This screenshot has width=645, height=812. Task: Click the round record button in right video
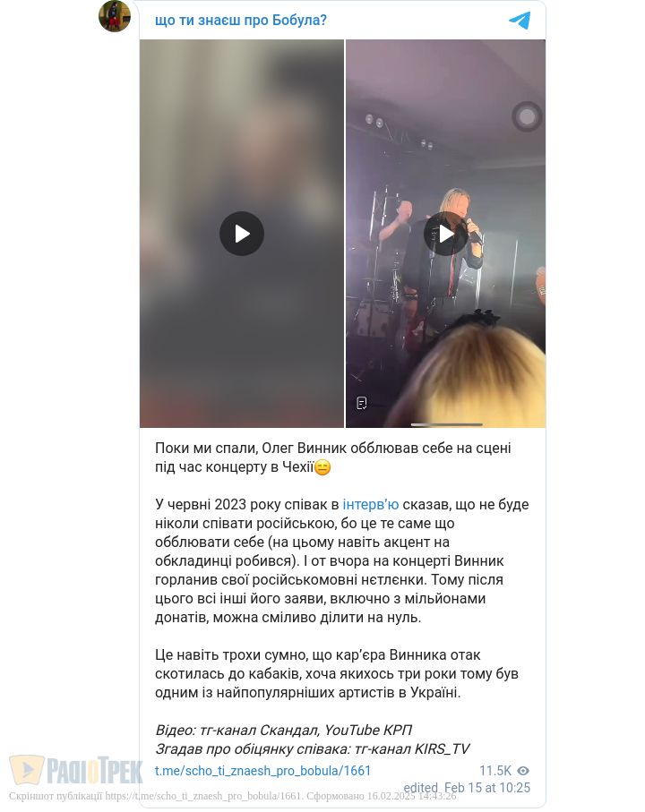point(527,116)
